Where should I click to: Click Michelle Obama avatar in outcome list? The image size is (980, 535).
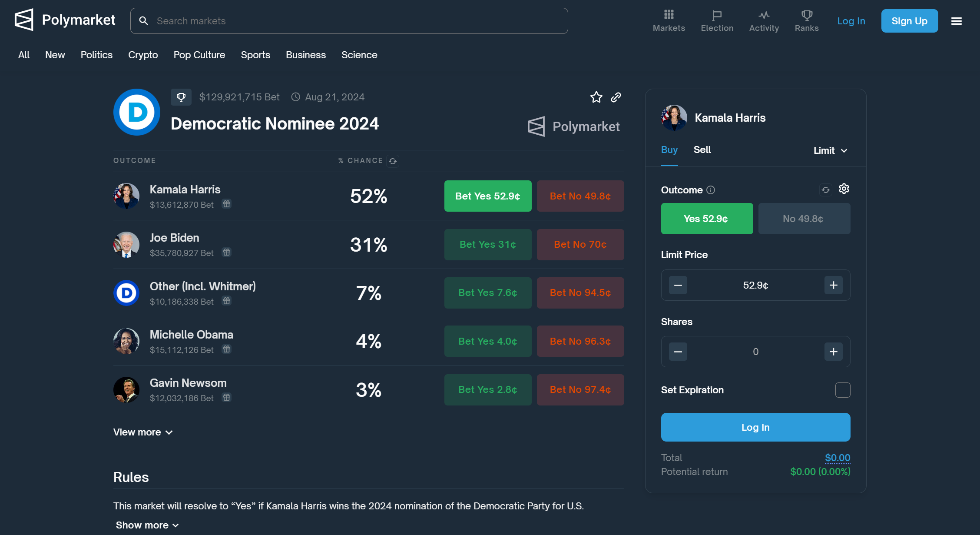pos(126,341)
